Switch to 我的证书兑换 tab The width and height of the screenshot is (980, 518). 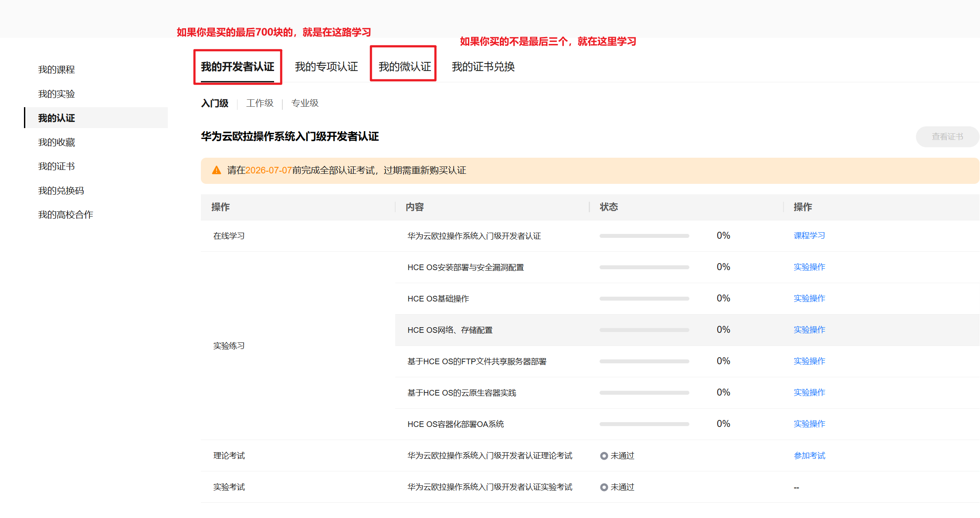[x=483, y=67]
